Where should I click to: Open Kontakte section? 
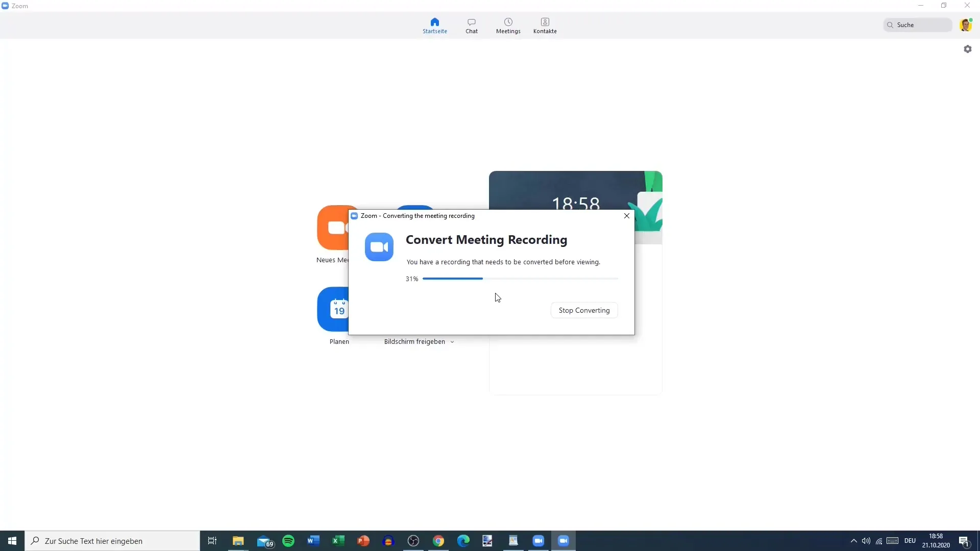click(544, 26)
